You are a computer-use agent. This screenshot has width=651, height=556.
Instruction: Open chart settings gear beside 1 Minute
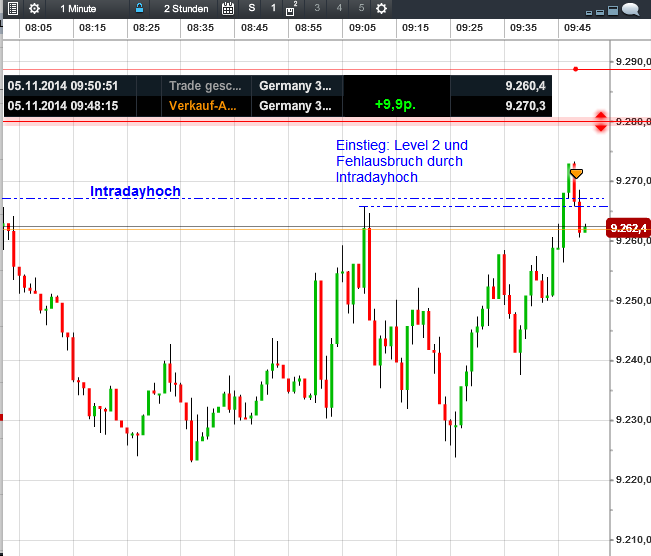click(34, 8)
